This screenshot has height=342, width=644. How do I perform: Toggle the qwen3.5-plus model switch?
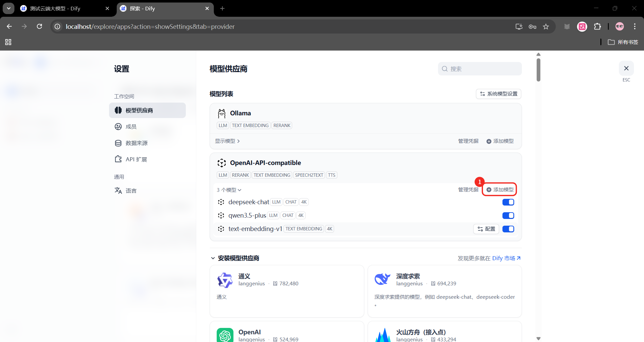(x=508, y=216)
